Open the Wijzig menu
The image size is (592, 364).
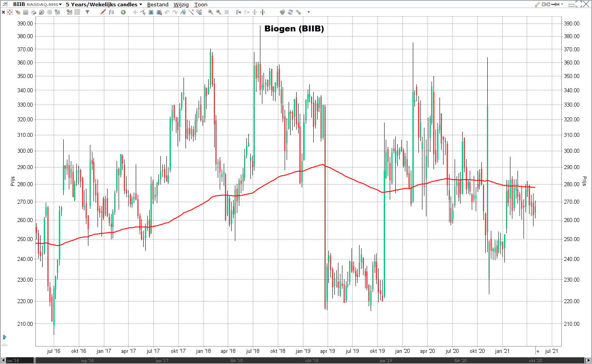181,5
